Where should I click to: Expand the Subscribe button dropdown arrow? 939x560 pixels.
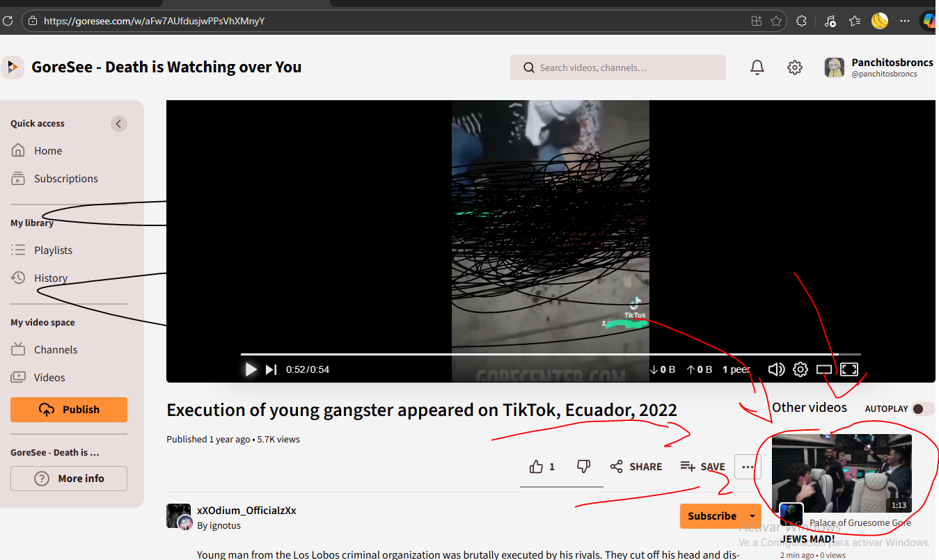[x=752, y=516]
